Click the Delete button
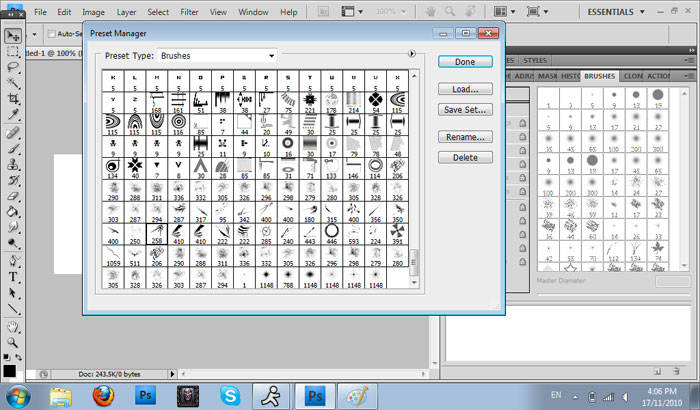Viewport: 700px width, 410px height. (465, 157)
